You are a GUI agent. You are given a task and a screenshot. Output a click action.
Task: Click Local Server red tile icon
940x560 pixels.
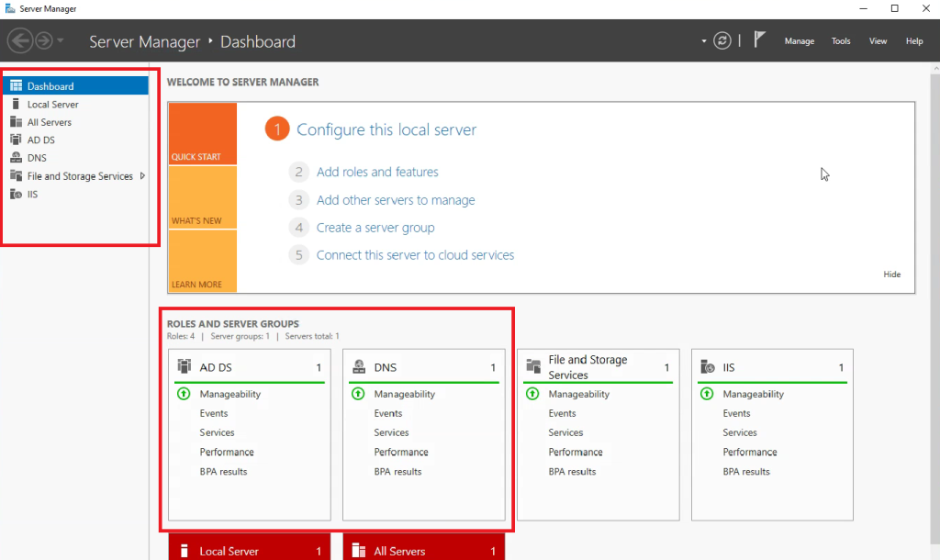(x=184, y=550)
